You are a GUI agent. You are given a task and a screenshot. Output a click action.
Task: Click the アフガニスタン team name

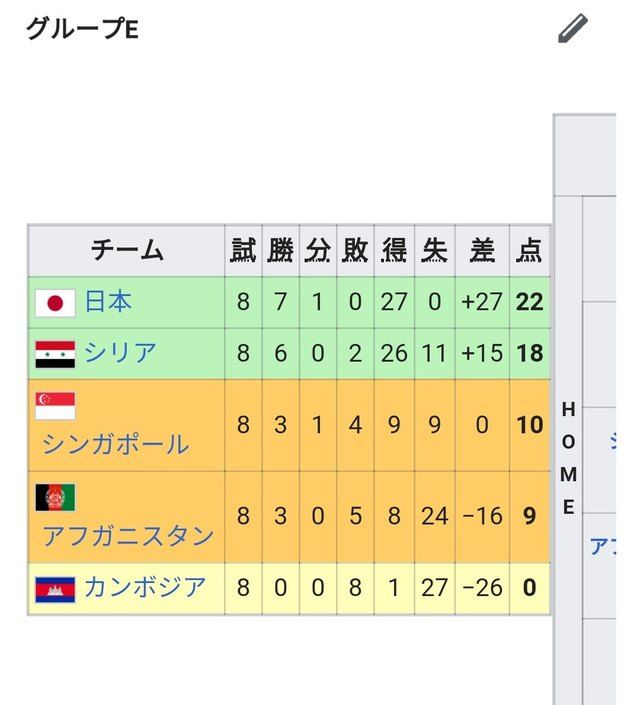tap(128, 536)
